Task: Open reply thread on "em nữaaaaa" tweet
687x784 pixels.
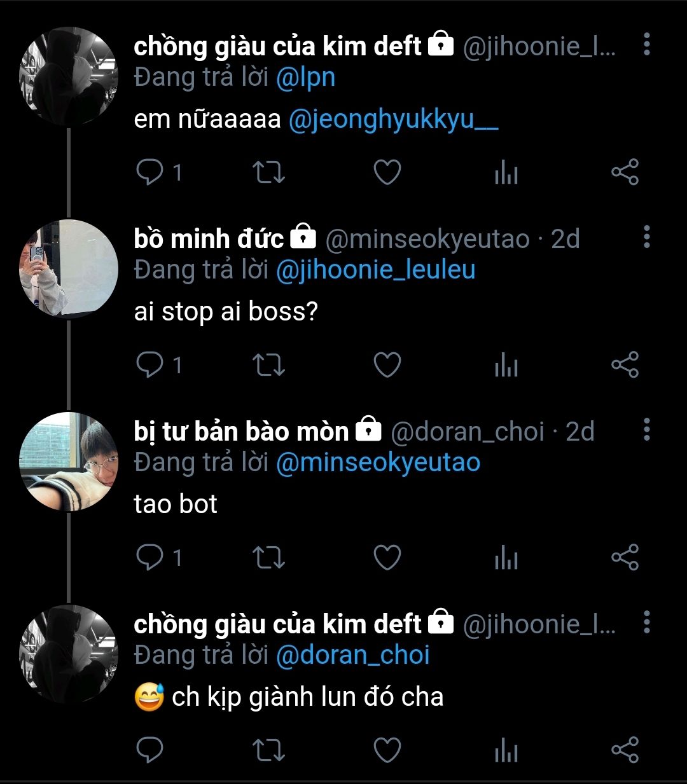Action: pos(150,172)
